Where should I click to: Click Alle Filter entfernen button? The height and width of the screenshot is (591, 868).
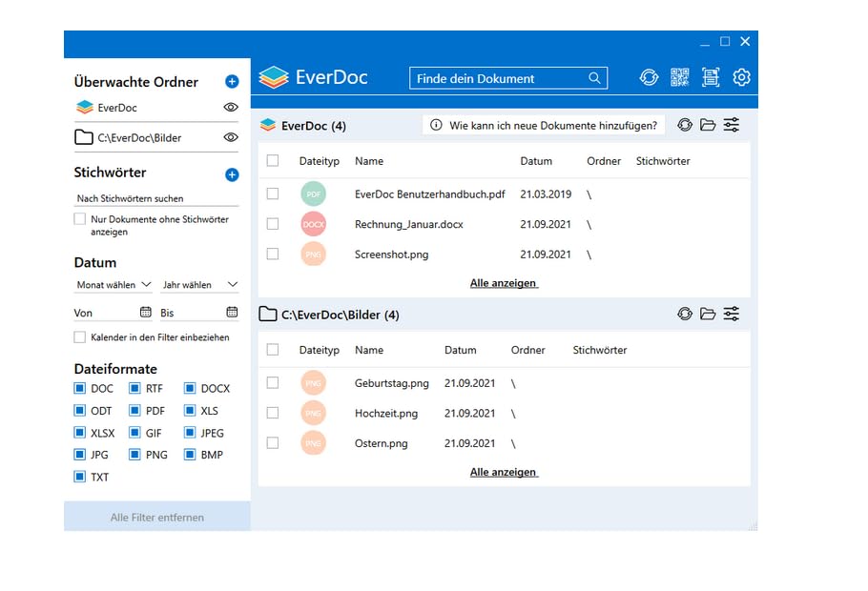pyautogui.click(x=157, y=517)
